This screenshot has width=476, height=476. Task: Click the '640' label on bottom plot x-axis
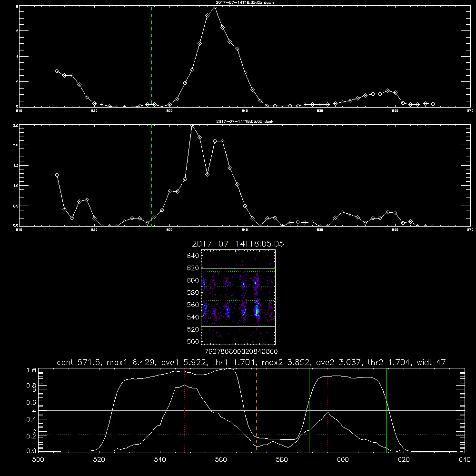point(465,460)
